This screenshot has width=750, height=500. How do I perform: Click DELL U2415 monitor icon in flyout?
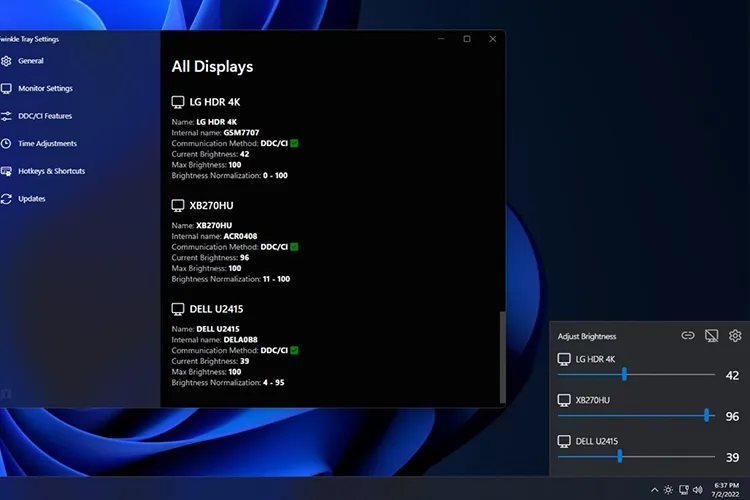point(564,441)
